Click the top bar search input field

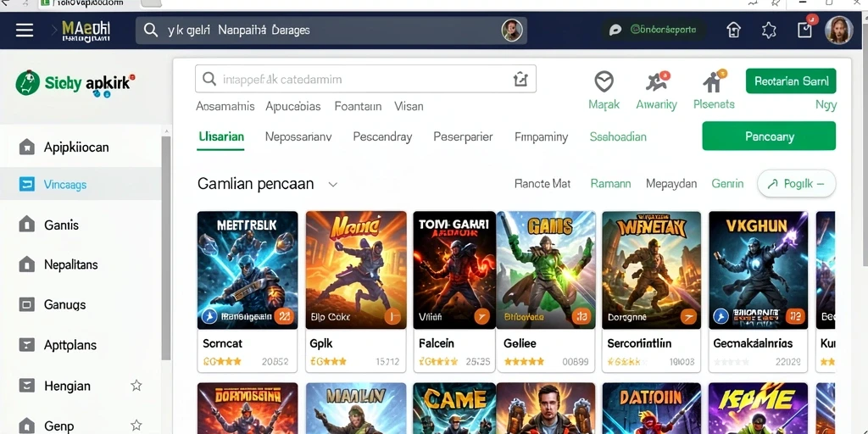click(x=331, y=30)
